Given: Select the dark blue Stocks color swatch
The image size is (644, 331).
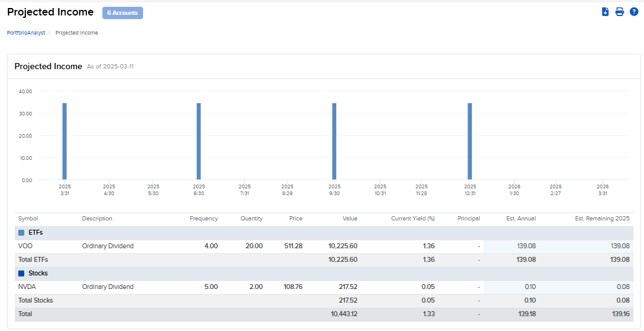Looking at the screenshot, I should click(22, 274).
